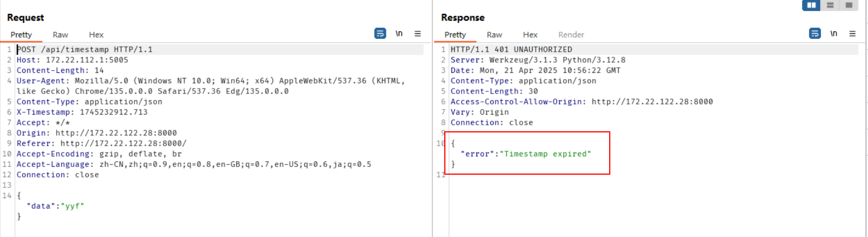Click the response Content-Type application/json value
Image resolution: width=868 pixels, height=237 pixels.
point(557,81)
